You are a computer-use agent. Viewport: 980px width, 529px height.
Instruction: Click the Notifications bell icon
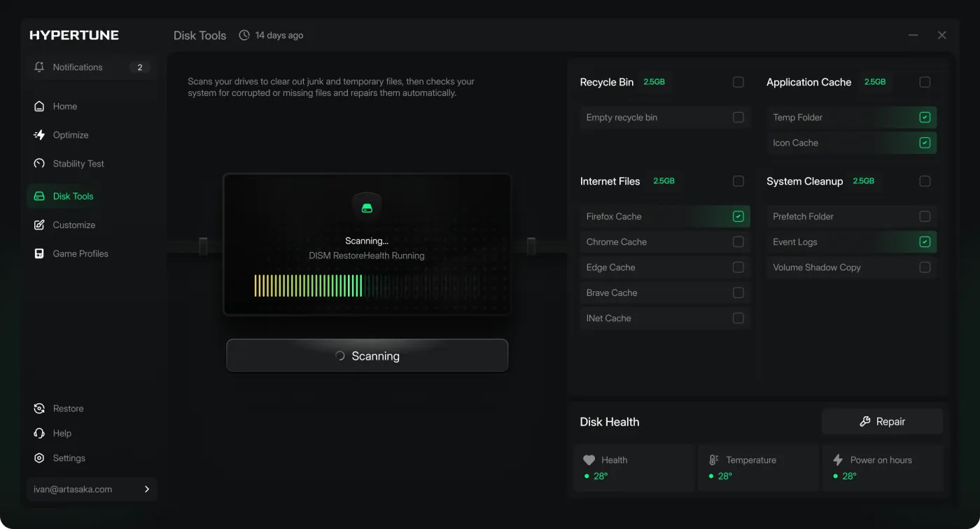[x=39, y=67]
